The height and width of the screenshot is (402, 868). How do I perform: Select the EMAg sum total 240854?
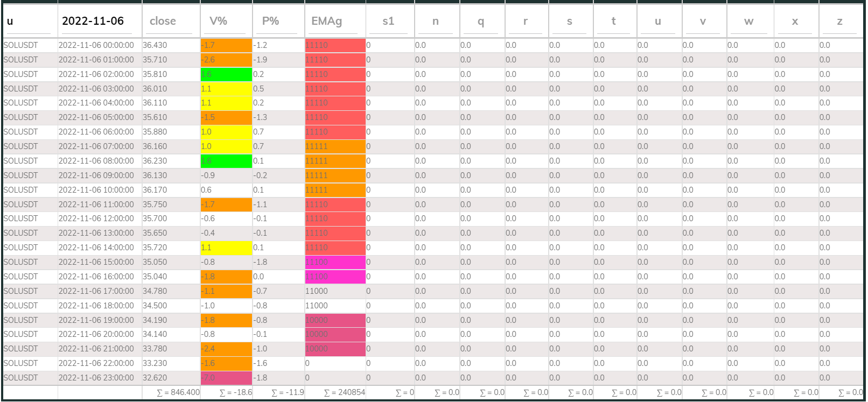[x=345, y=392]
